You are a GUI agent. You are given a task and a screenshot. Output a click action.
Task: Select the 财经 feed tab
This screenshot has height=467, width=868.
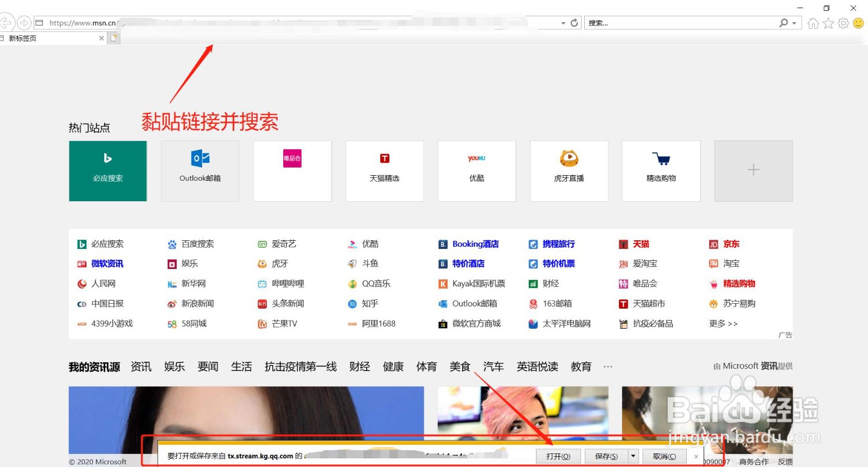tap(360, 367)
